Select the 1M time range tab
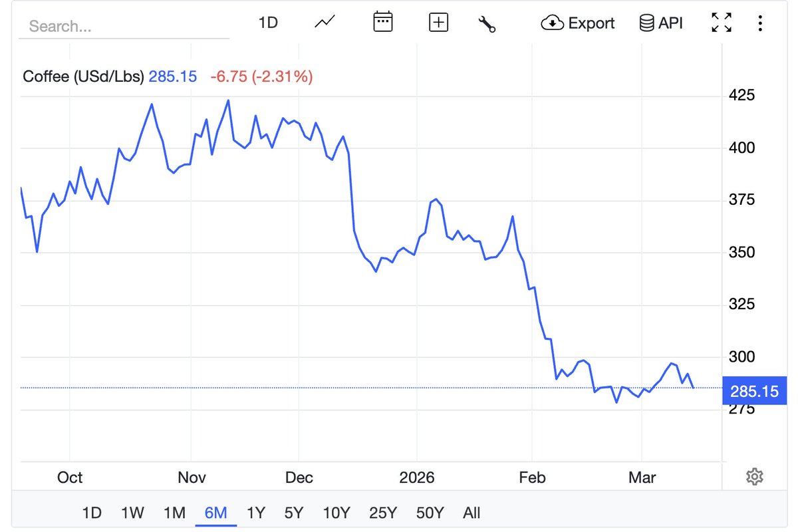Viewport: 798px width, 532px height. (174, 513)
